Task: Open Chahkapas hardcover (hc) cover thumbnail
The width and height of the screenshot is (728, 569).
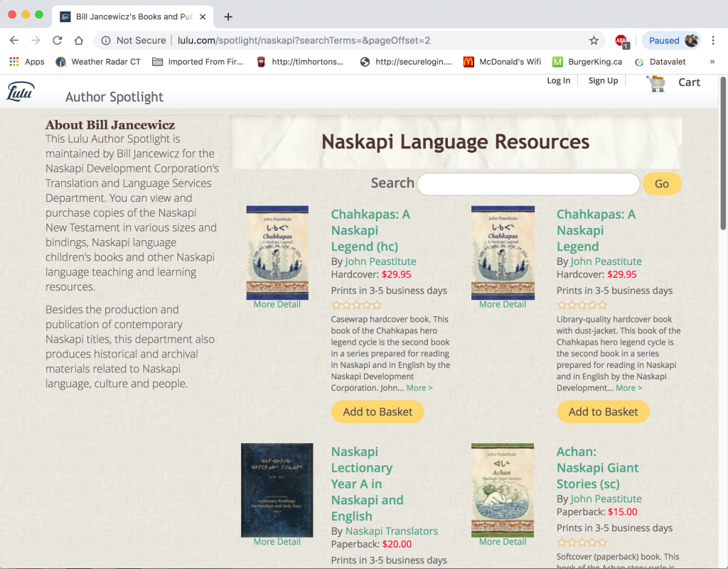Action: tap(277, 253)
